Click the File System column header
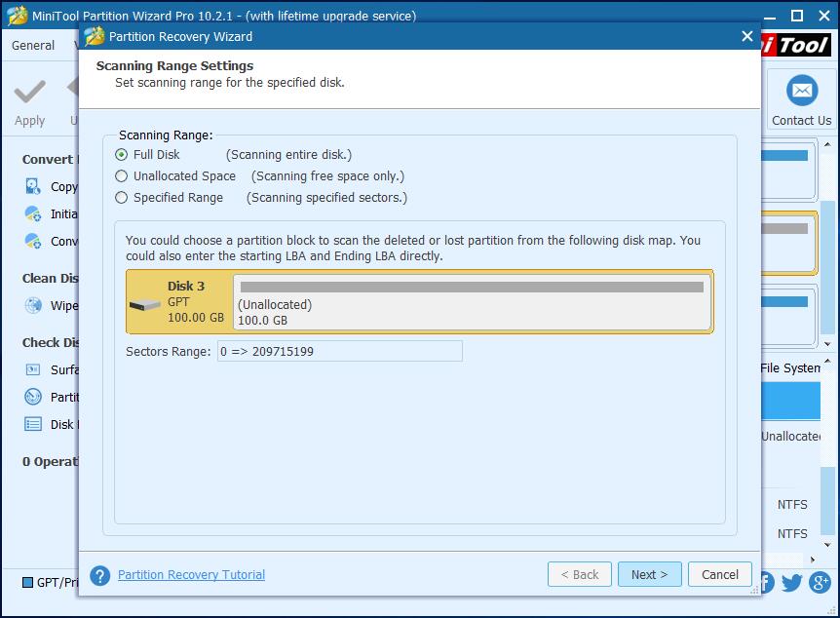This screenshot has height=618, width=840. (x=790, y=367)
